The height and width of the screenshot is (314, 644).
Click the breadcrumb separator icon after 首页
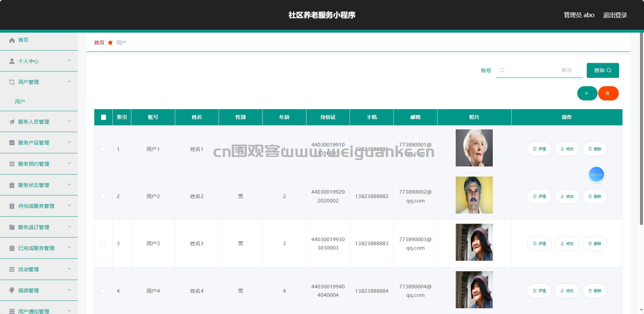coord(110,42)
